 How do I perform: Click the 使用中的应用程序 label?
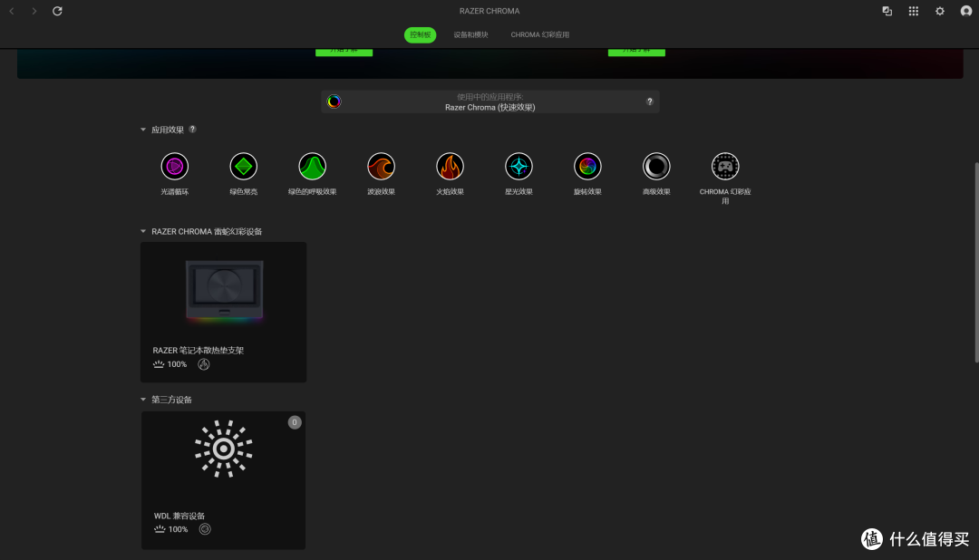click(490, 97)
